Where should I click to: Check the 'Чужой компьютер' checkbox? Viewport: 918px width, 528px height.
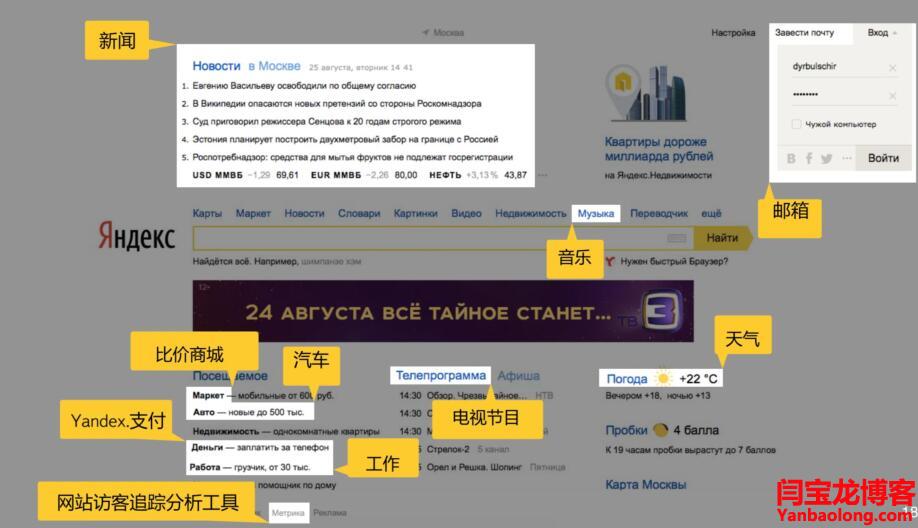[796, 124]
